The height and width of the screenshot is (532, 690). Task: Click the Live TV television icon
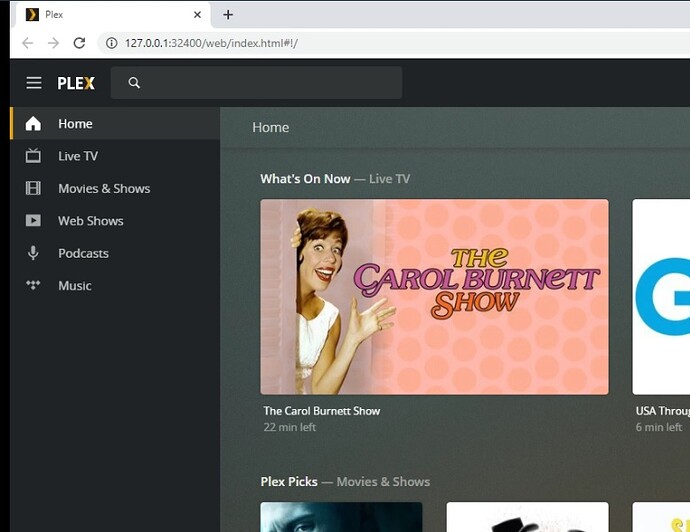click(x=33, y=156)
